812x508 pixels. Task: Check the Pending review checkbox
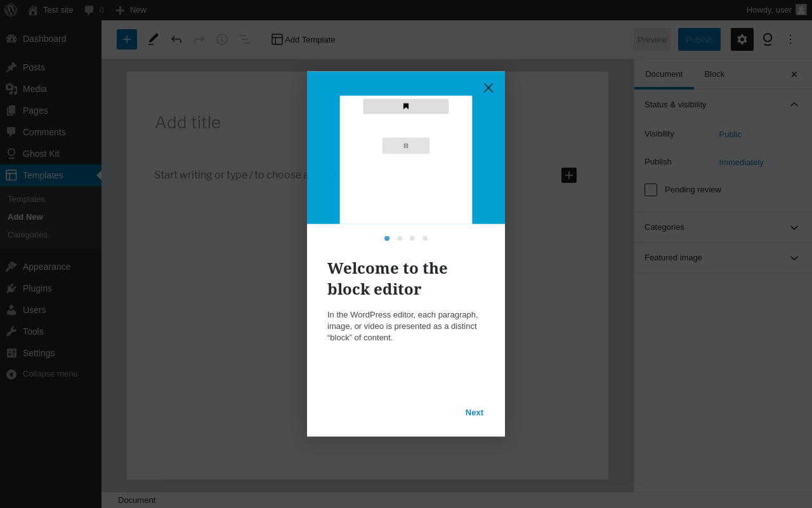651,190
